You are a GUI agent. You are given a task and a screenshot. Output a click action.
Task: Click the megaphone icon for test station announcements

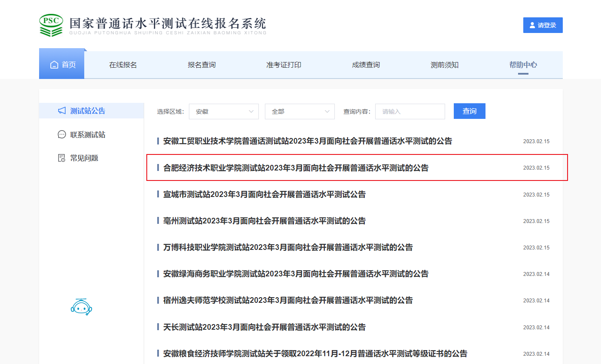pos(62,111)
